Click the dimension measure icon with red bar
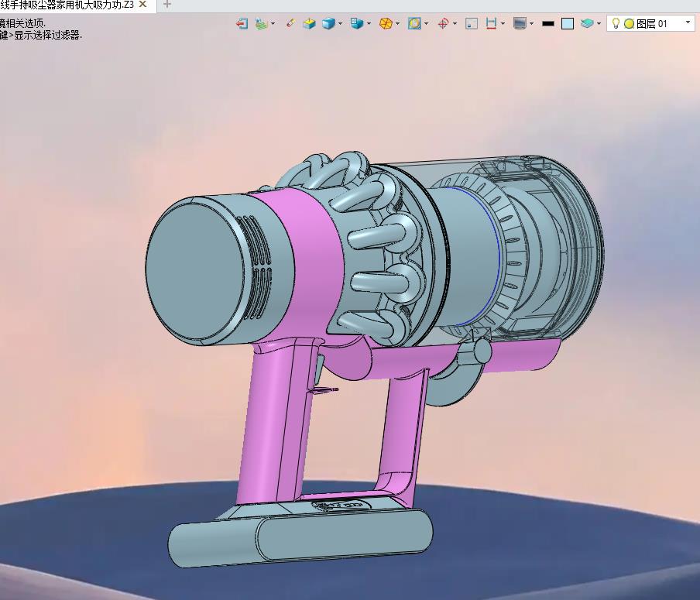The width and height of the screenshot is (700, 600). (x=492, y=23)
